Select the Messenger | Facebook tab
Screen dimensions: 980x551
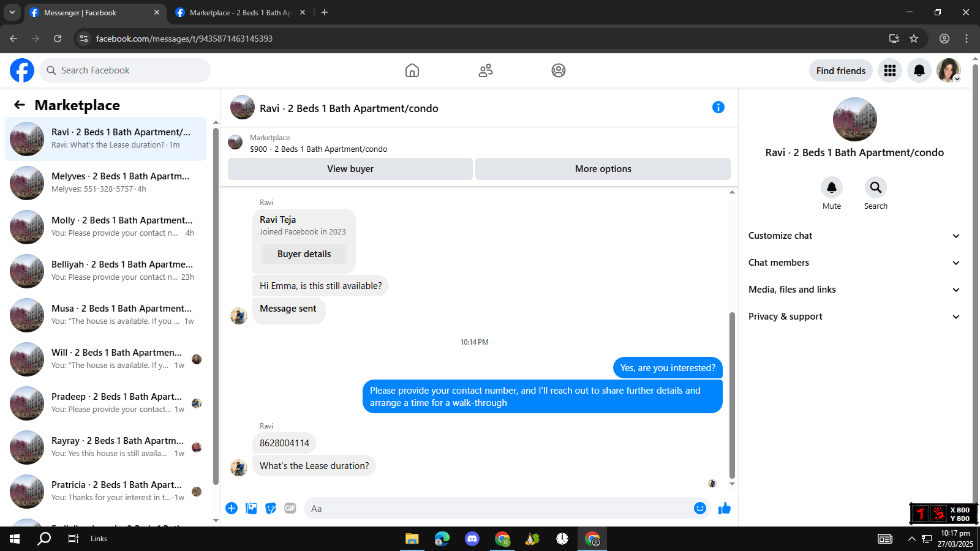pyautogui.click(x=95, y=12)
